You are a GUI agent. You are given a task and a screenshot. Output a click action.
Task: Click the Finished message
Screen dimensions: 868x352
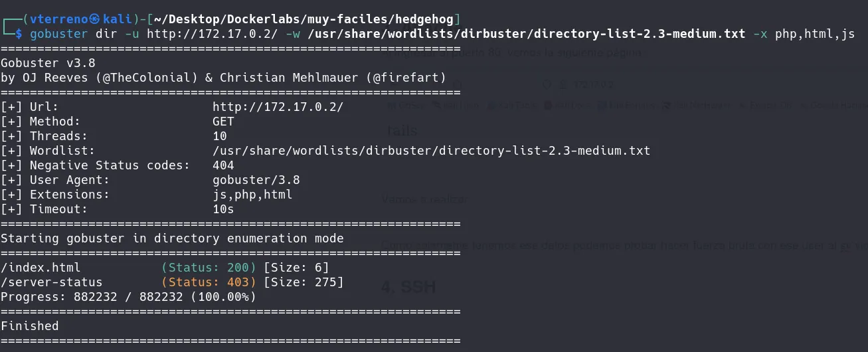tap(30, 326)
